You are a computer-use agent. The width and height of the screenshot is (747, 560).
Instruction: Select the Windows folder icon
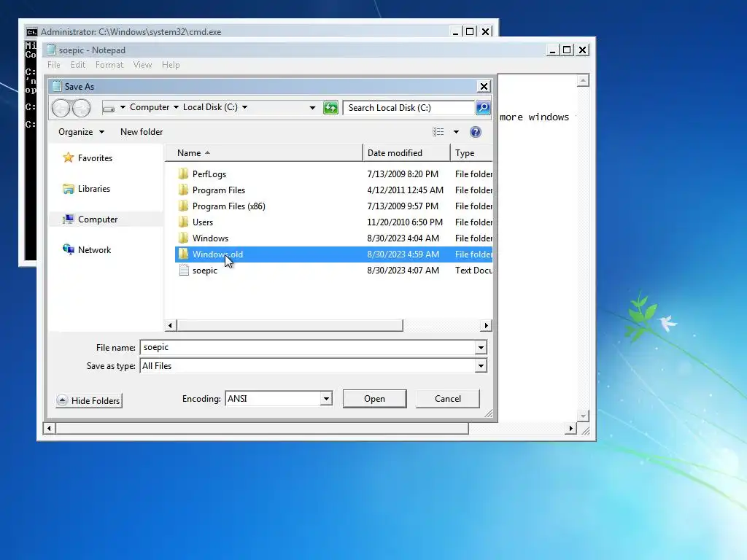pos(183,238)
